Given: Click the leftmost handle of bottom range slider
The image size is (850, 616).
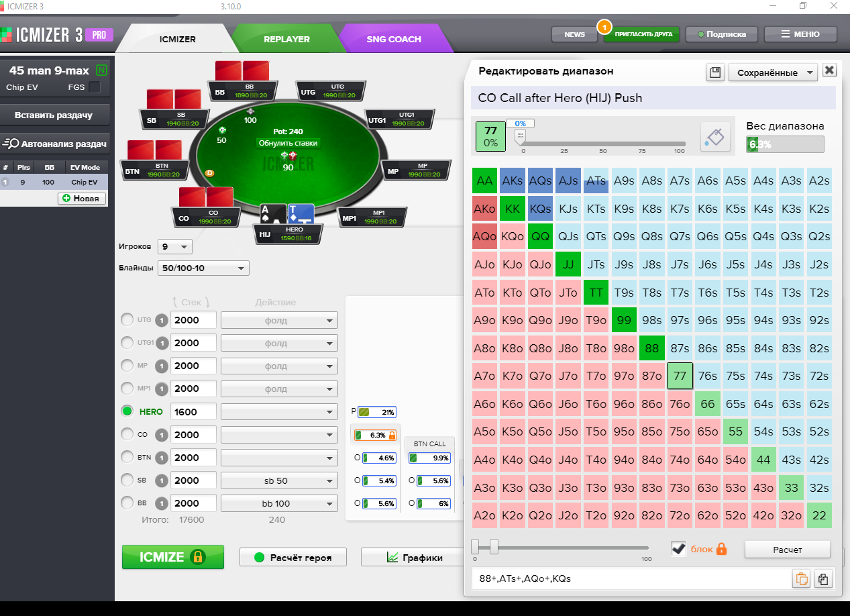Looking at the screenshot, I should (475, 547).
